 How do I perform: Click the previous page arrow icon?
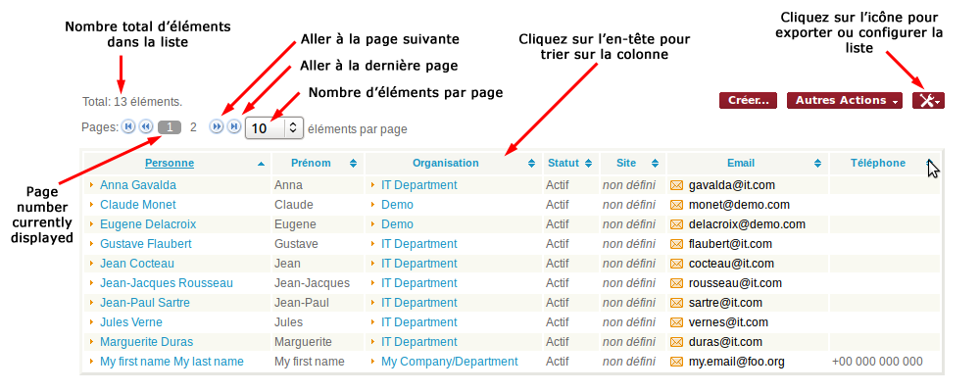pyautogui.click(x=146, y=127)
